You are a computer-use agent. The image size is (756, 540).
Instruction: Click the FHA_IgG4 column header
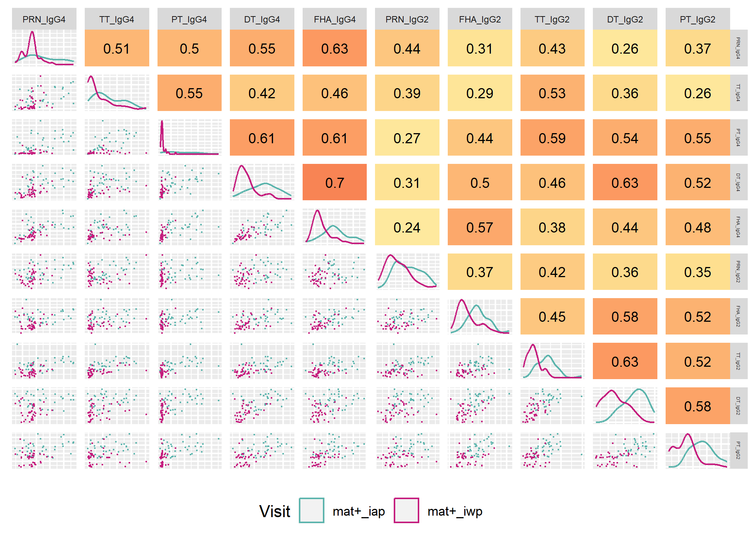[334, 19]
